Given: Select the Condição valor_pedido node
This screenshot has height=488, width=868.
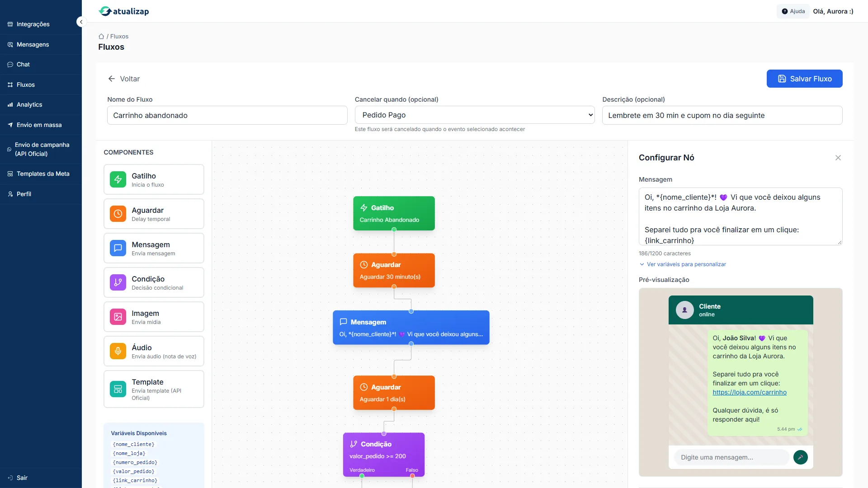Looking at the screenshot, I should (x=384, y=455).
